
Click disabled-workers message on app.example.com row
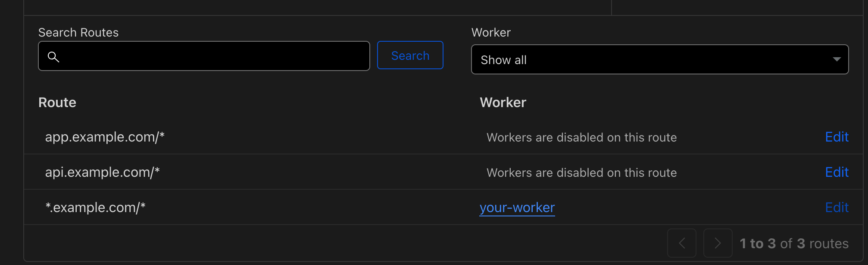point(581,137)
